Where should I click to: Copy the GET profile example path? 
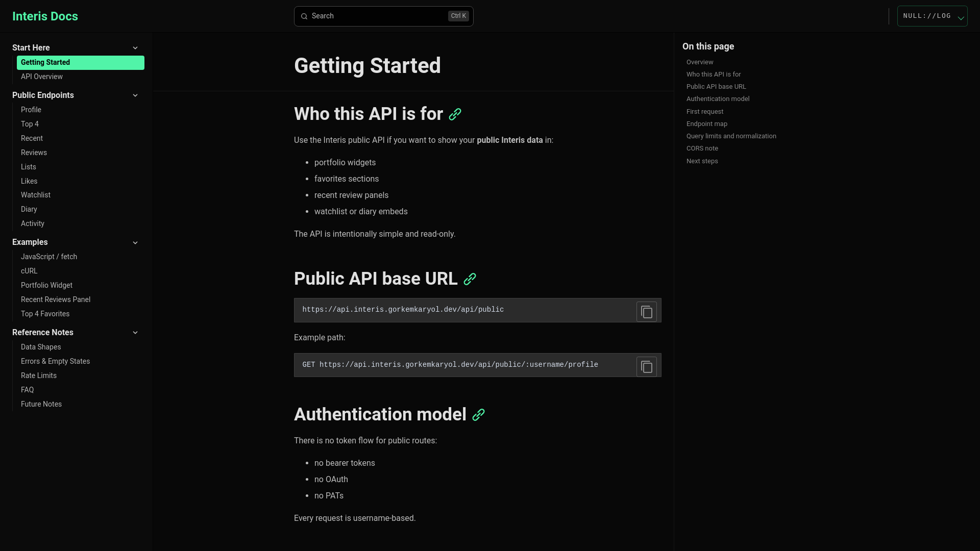[646, 367]
